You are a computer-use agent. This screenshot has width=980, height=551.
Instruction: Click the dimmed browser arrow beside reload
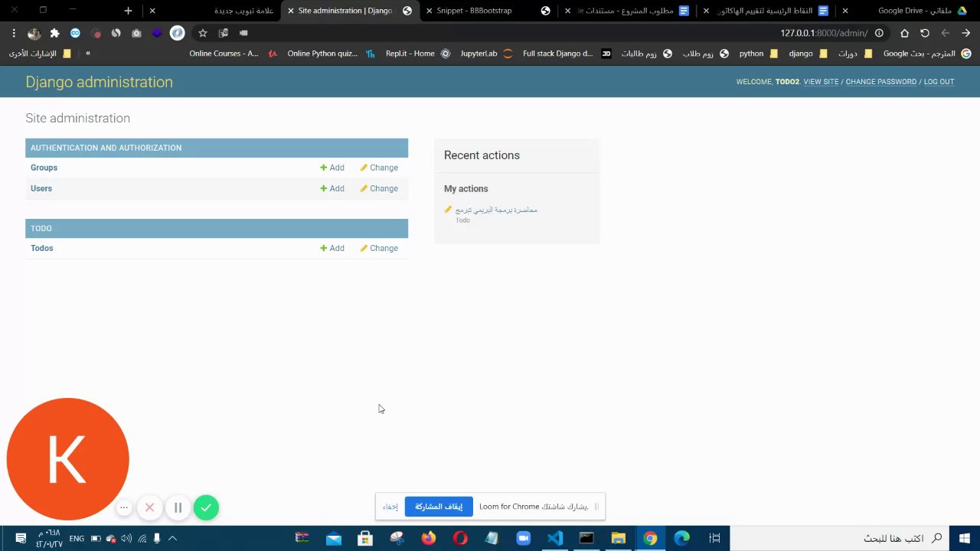tap(946, 33)
